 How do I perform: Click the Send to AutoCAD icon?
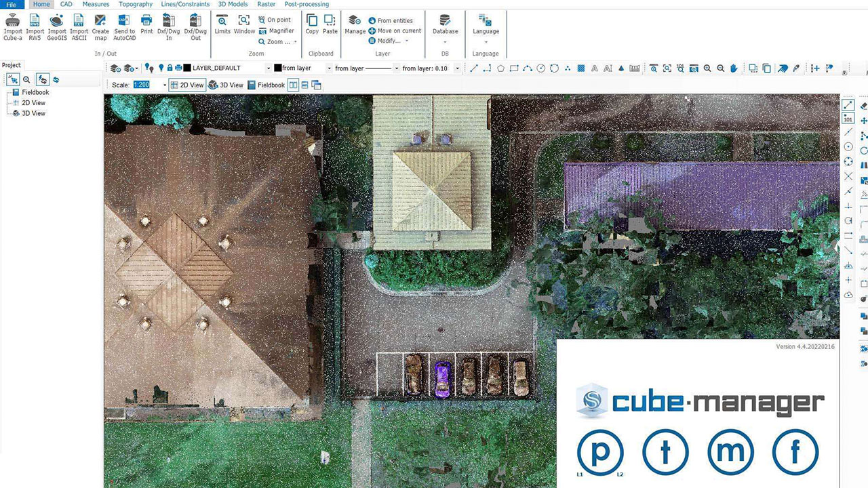click(x=124, y=26)
